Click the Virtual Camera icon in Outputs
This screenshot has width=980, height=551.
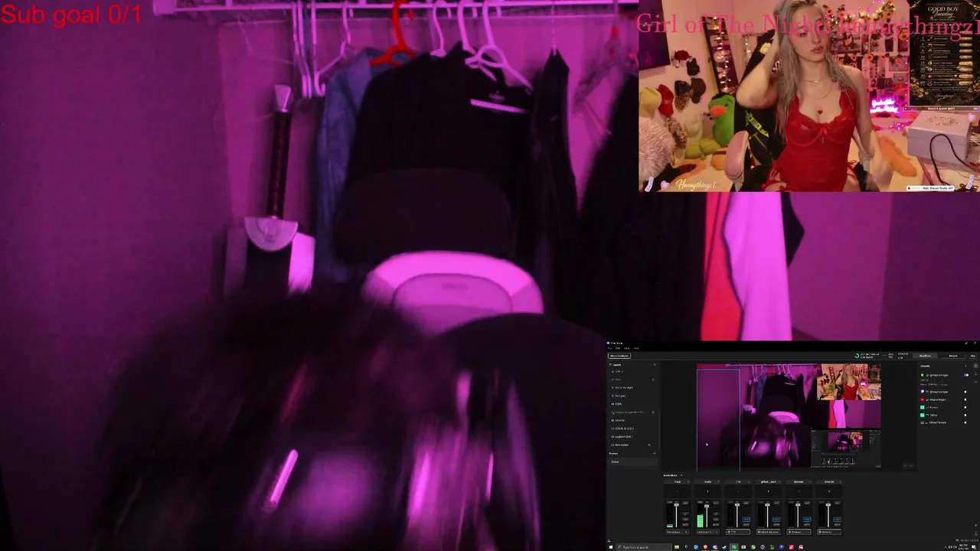pyautogui.click(x=922, y=422)
